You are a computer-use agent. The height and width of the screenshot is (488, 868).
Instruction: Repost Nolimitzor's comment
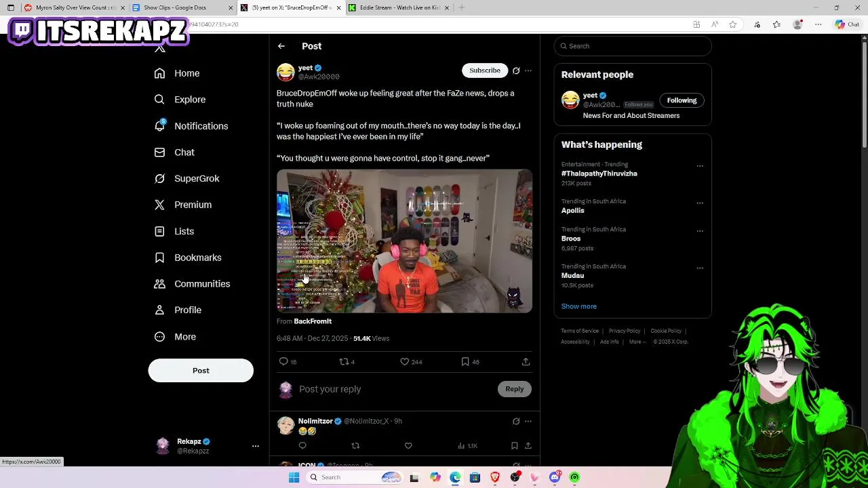355,446
